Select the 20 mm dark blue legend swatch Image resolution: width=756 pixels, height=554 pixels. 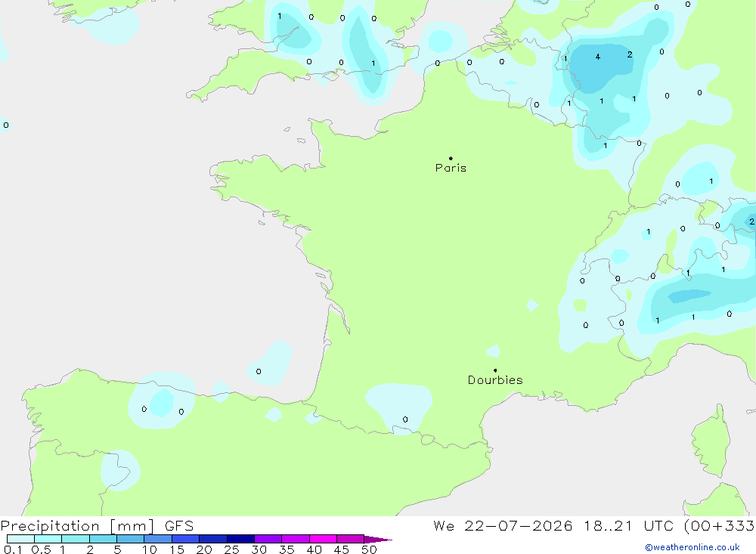click(x=212, y=539)
